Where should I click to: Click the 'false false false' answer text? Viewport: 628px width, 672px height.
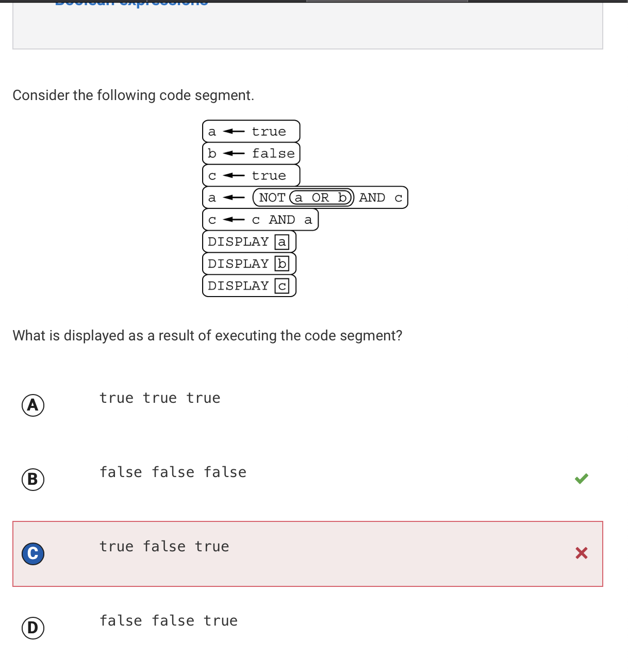click(173, 472)
